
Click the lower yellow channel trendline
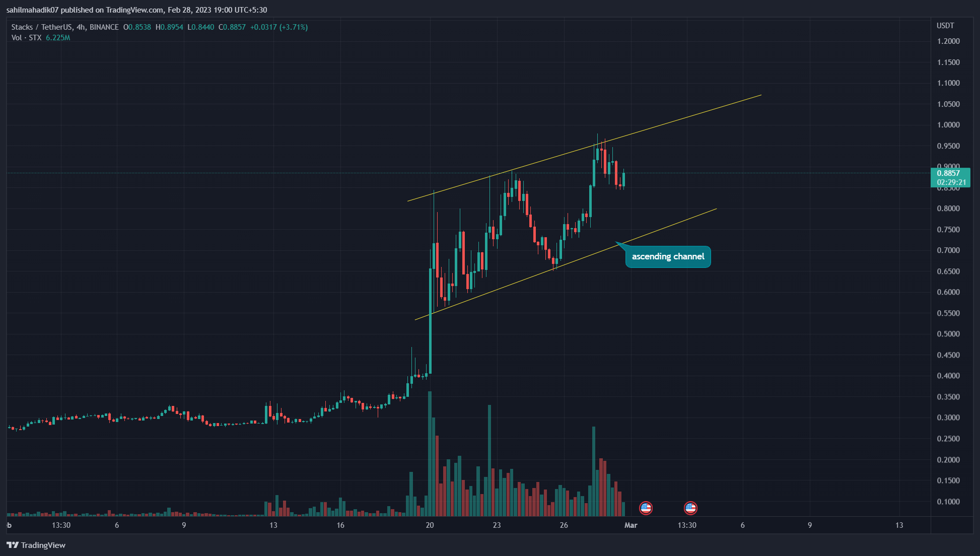566,264
